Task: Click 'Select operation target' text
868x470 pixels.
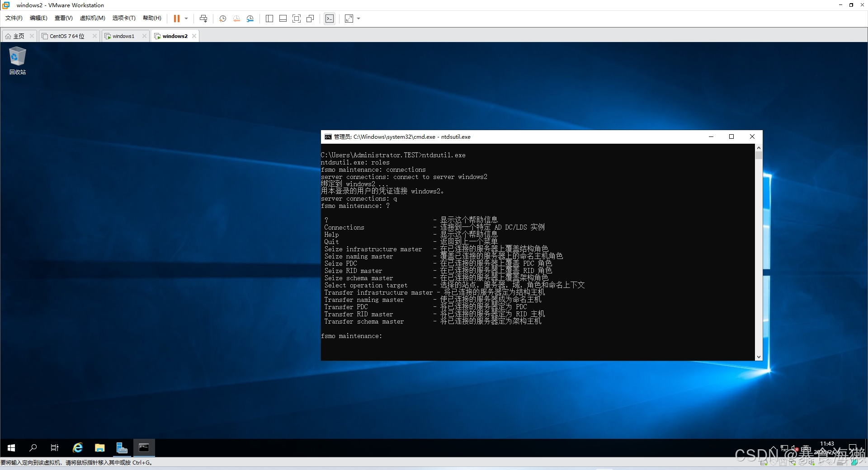Action: (366, 286)
